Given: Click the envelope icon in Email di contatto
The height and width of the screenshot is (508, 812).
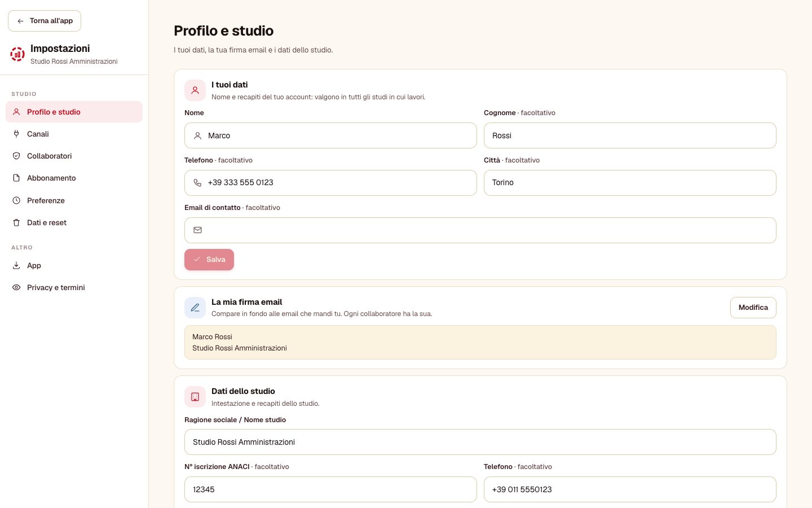Looking at the screenshot, I should coord(197,230).
